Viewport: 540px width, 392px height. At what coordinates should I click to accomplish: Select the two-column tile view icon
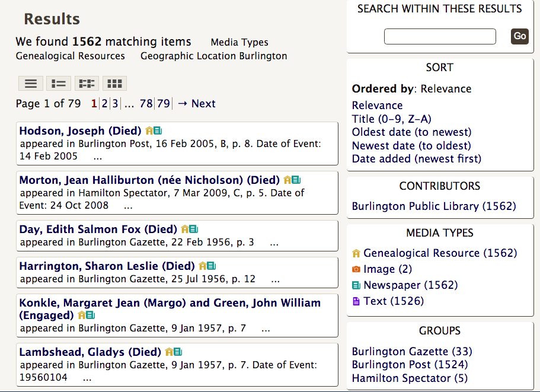[87, 84]
